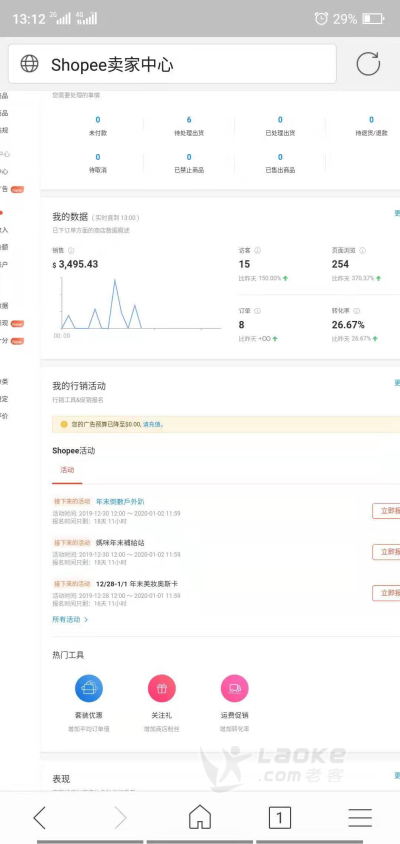This screenshot has height=844, width=400.
Task: Click info icon next to 访客
Action: (257, 250)
